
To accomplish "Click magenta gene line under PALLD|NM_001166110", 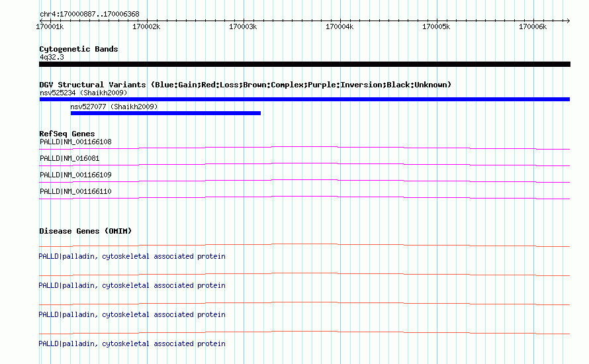I will point(304,197).
